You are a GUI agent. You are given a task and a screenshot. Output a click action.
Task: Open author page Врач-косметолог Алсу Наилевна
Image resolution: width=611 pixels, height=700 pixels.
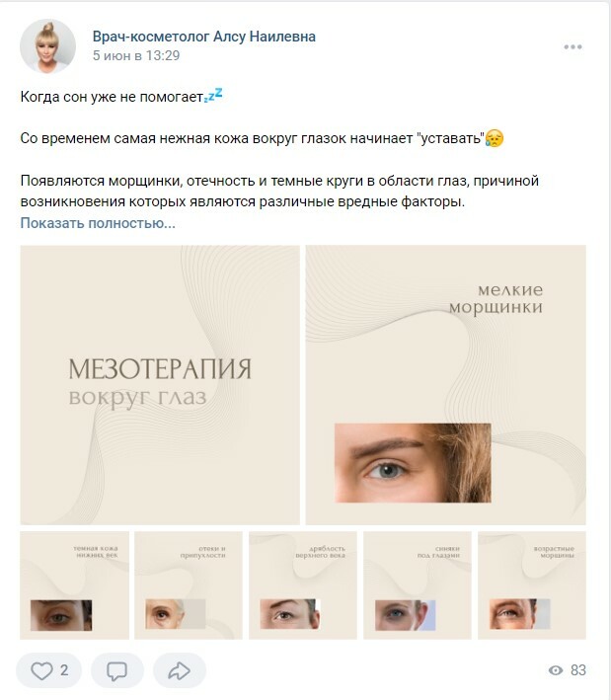204,37
